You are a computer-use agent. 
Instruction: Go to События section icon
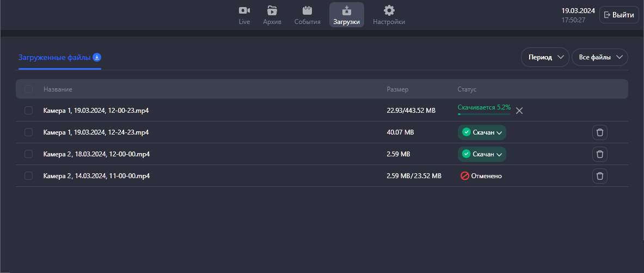click(307, 11)
